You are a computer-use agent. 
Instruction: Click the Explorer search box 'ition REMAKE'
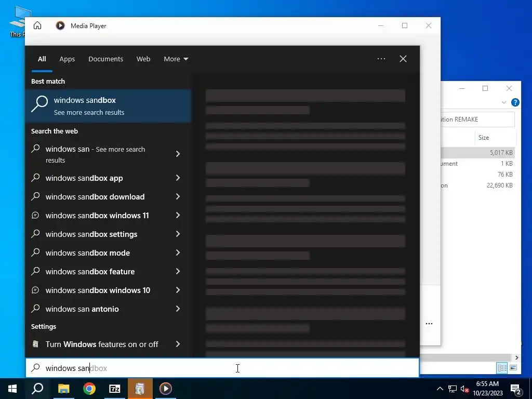[478, 119]
